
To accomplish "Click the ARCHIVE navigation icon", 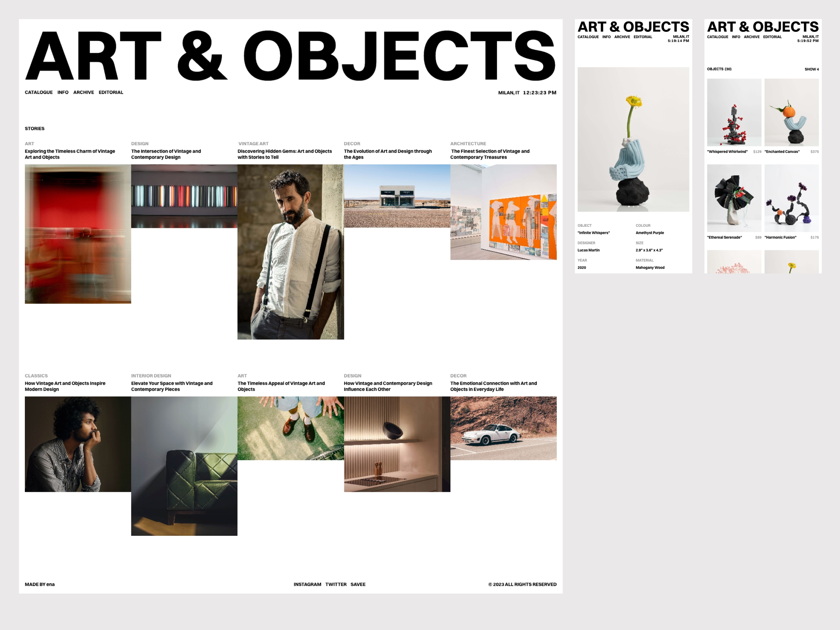I will (83, 93).
